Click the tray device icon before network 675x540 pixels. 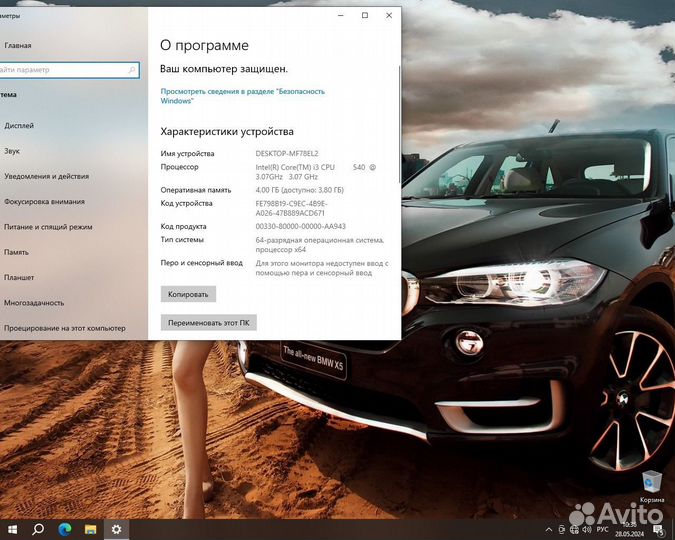[562, 529]
